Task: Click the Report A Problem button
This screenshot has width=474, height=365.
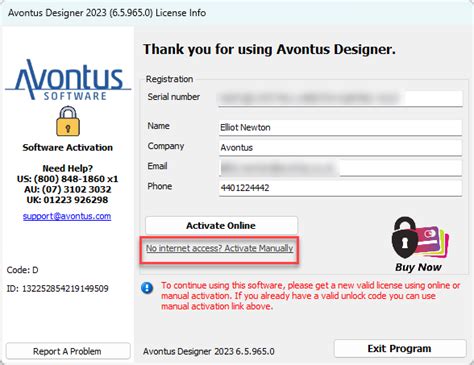Action: pyautogui.click(x=68, y=351)
